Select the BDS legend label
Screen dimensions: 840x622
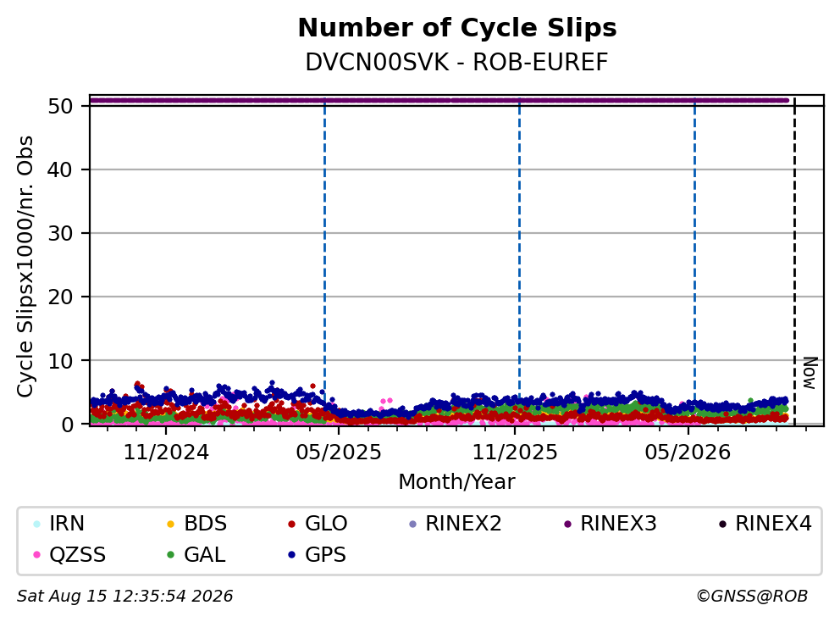point(205,524)
